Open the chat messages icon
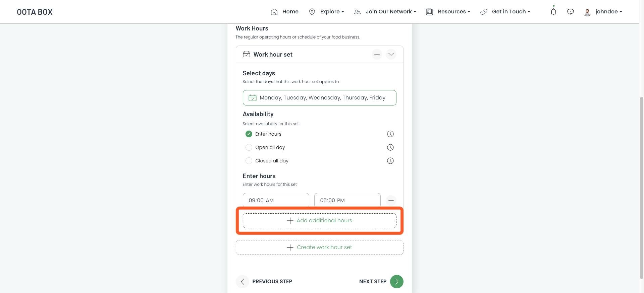This screenshot has height=293, width=644. [x=570, y=12]
